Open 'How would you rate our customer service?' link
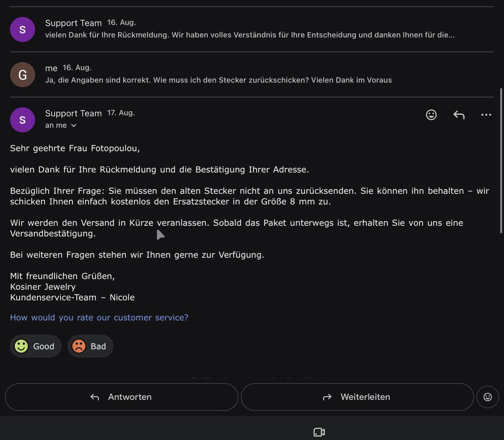 [x=99, y=317]
